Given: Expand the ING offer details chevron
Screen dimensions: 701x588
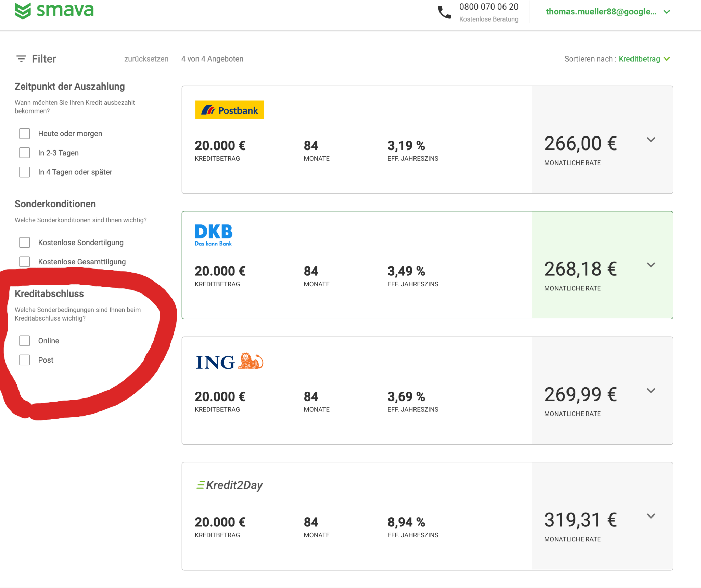Looking at the screenshot, I should pos(651,391).
